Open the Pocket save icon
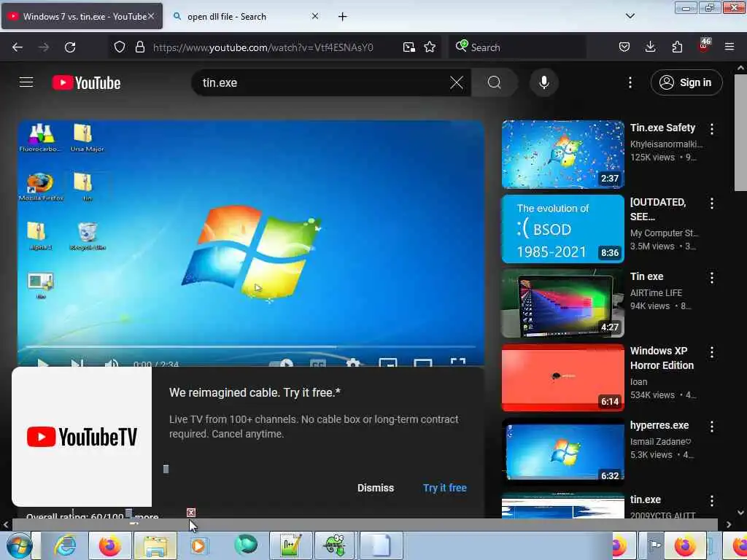 coord(624,47)
